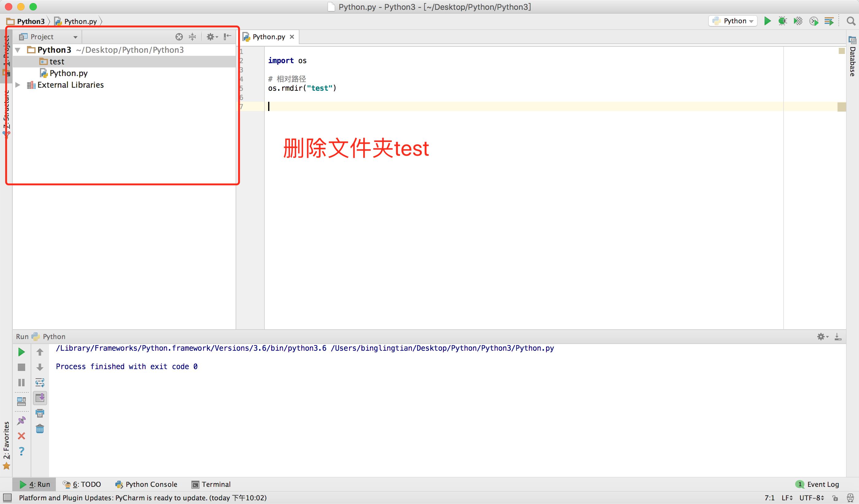The height and width of the screenshot is (504, 859).
Task: Expand the External Libraries tree node
Action: [18, 85]
